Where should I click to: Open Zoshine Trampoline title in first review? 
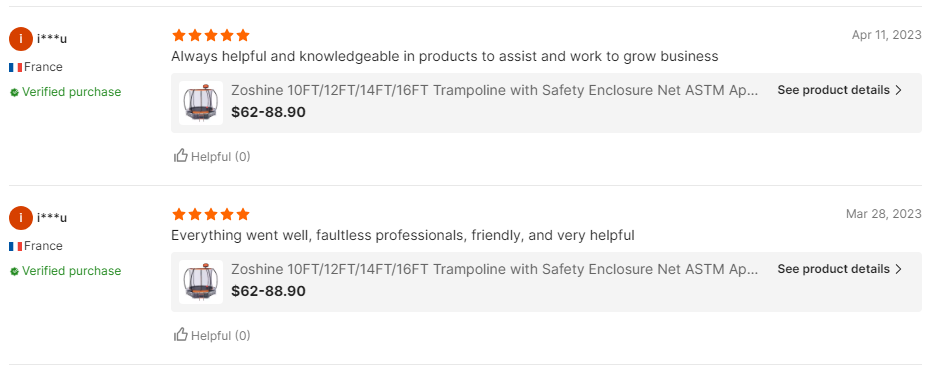point(495,90)
